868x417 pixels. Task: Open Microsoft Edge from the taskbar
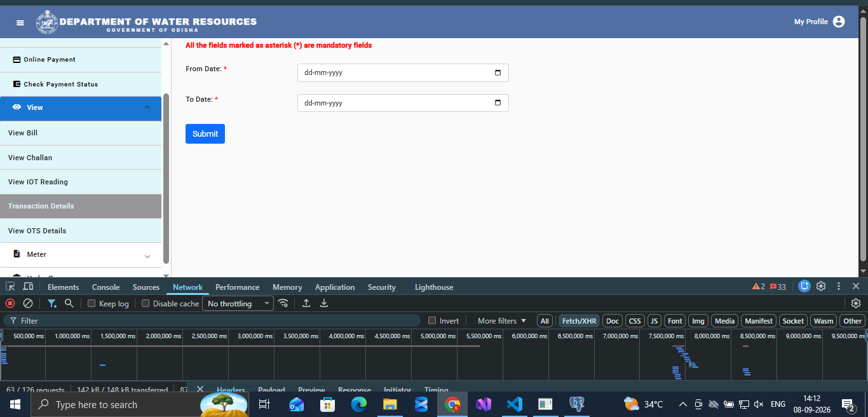point(359,404)
